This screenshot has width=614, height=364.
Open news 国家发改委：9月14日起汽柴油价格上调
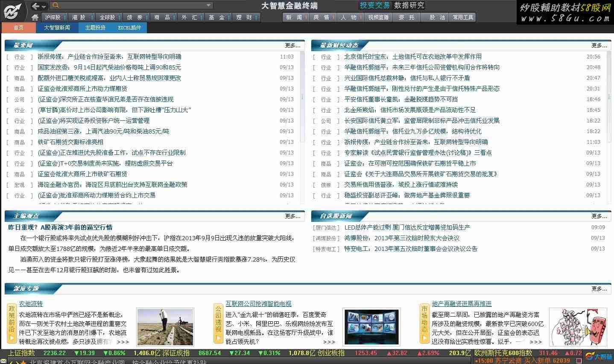(109, 67)
